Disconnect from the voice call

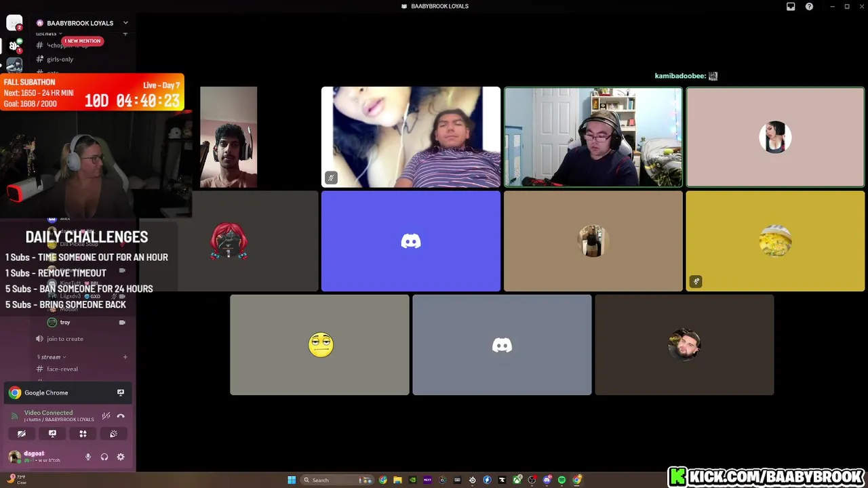[121, 416]
